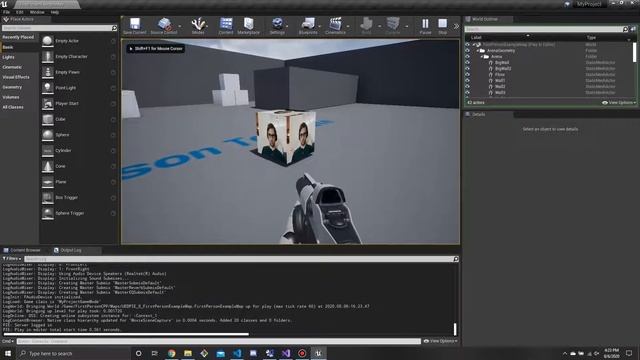Screen dimensions: 640x360
Task: Select the Cone shape icon
Action: pos(48,166)
